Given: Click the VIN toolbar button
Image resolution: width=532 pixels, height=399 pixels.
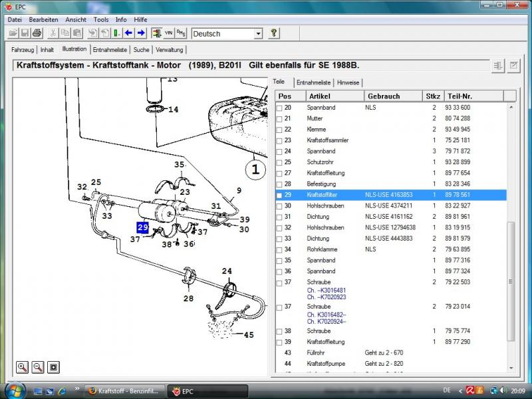Looking at the screenshot, I should tap(169, 33).
